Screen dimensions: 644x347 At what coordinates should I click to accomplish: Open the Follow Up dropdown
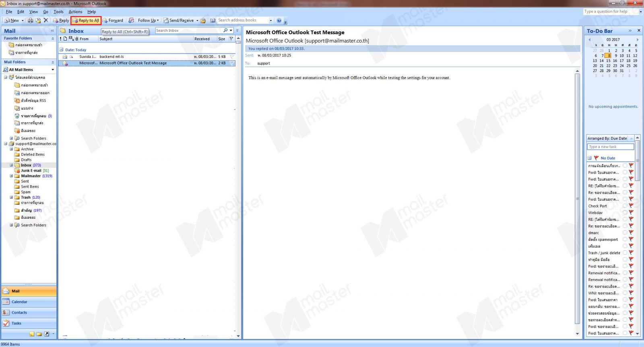pos(148,20)
